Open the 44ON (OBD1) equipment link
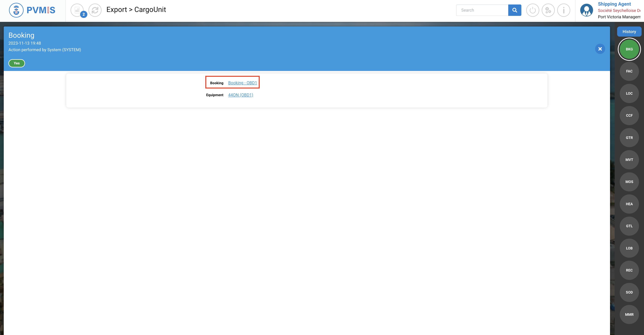Viewport: 644px width, 335px height. [x=240, y=95]
